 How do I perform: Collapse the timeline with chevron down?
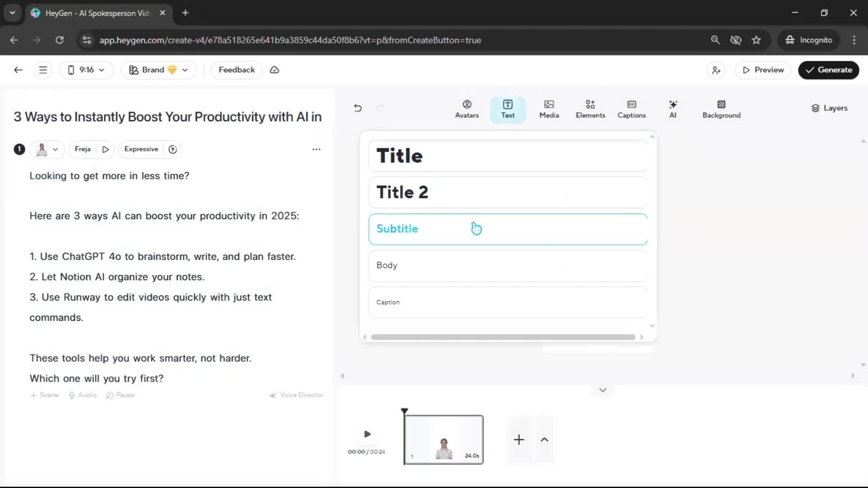[603, 390]
